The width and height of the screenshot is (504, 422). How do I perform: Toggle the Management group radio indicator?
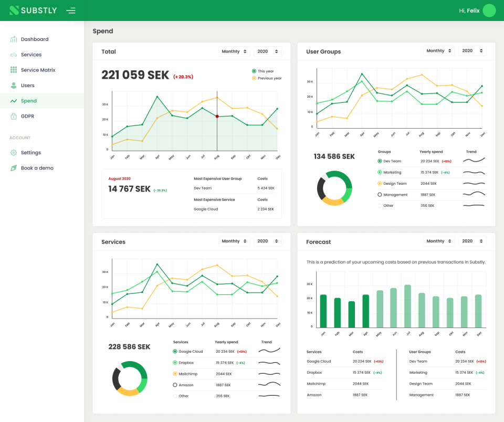tap(380, 194)
